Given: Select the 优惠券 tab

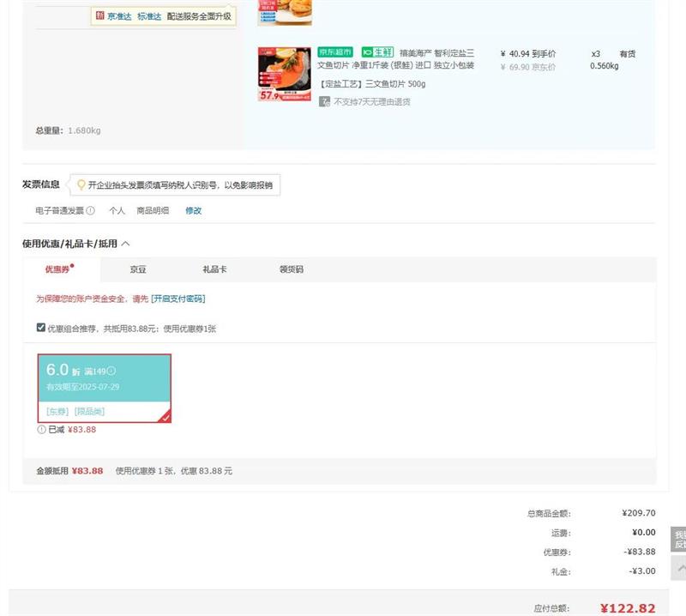Looking at the screenshot, I should click(58, 269).
